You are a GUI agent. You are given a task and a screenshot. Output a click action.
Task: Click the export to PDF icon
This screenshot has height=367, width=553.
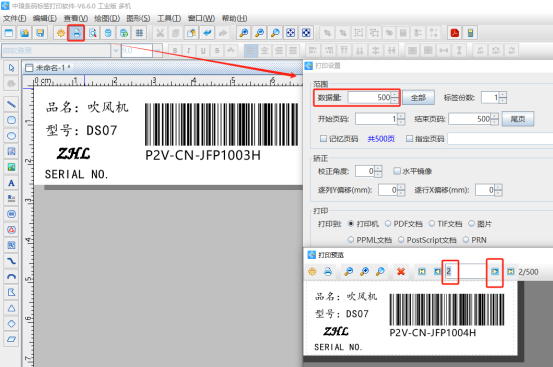point(455,33)
